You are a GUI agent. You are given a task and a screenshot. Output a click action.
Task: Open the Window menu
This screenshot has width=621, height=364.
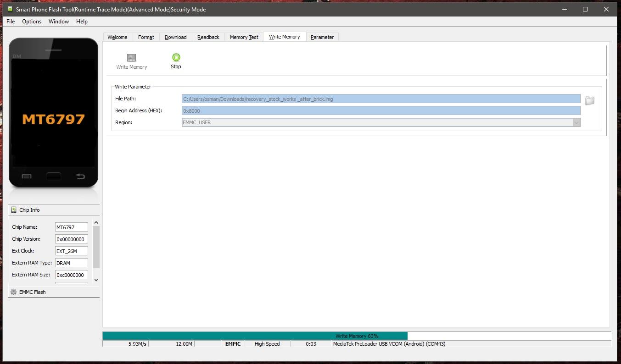pos(59,22)
